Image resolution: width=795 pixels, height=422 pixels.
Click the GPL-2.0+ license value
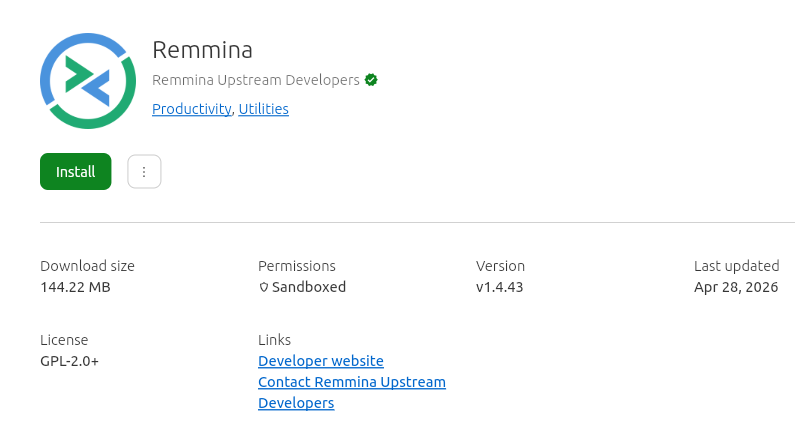(x=69, y=361)
